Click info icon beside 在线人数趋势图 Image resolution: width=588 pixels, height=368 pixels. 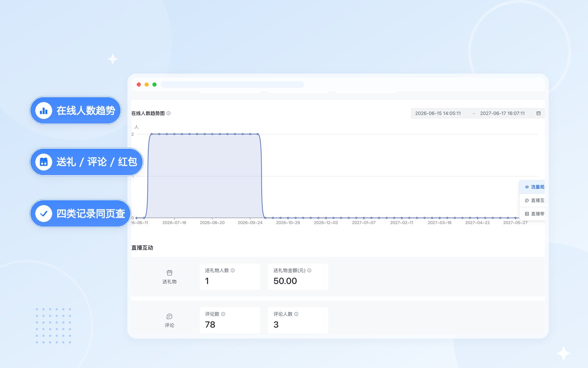[169, 113]
